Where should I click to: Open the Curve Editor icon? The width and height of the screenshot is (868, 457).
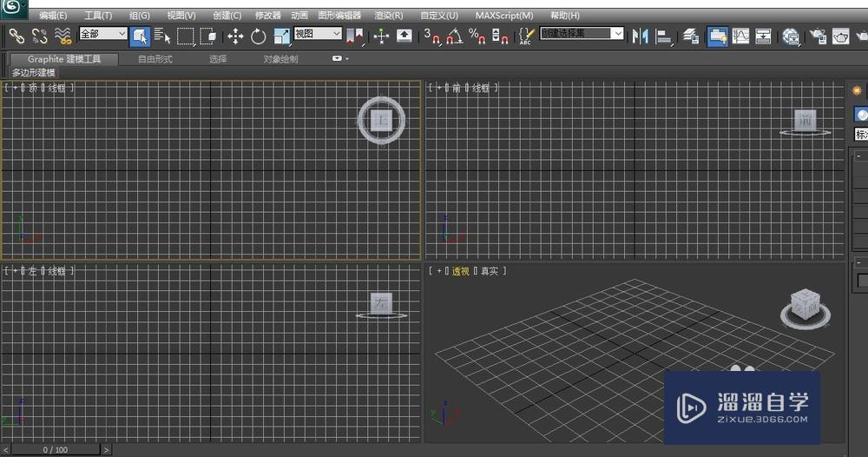740,36
